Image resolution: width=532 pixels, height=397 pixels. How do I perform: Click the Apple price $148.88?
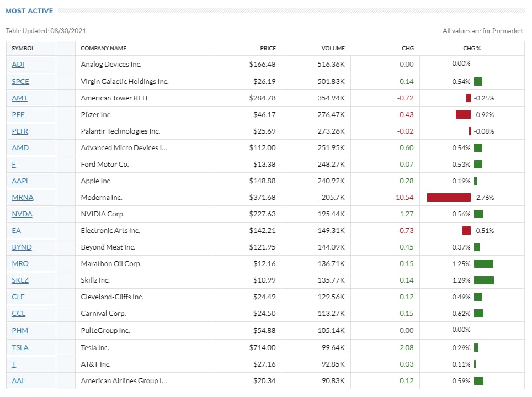coord(262,181)
